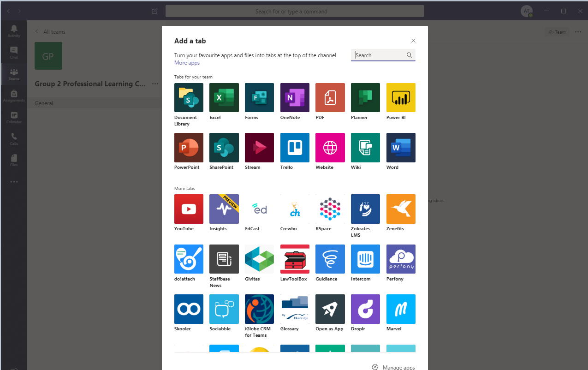Image resolution: width=588 pixels, height=370 pixels.
Task: Select the PDF app tile
Action: (x=330, y=97)
